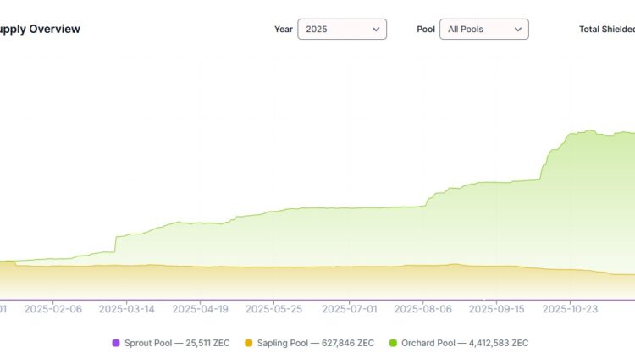635x364 pixels.
Task: Click the 2025-03-14 x-axis date label
Action: click(x=127, y=309)
